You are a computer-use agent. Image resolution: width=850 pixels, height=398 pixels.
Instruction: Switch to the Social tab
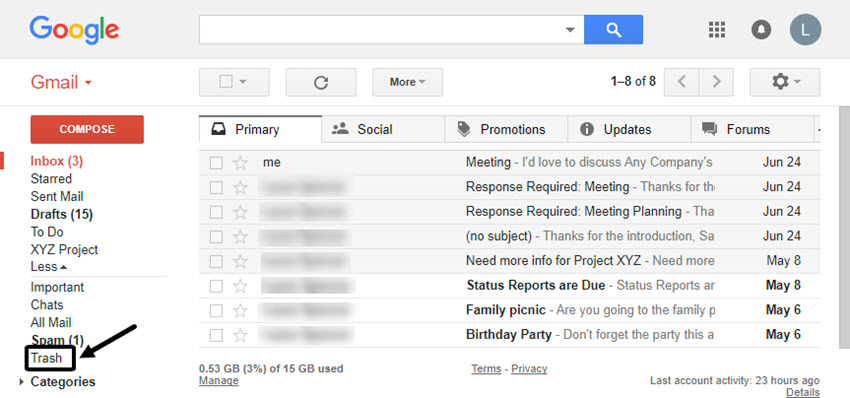tap(383, 130)
